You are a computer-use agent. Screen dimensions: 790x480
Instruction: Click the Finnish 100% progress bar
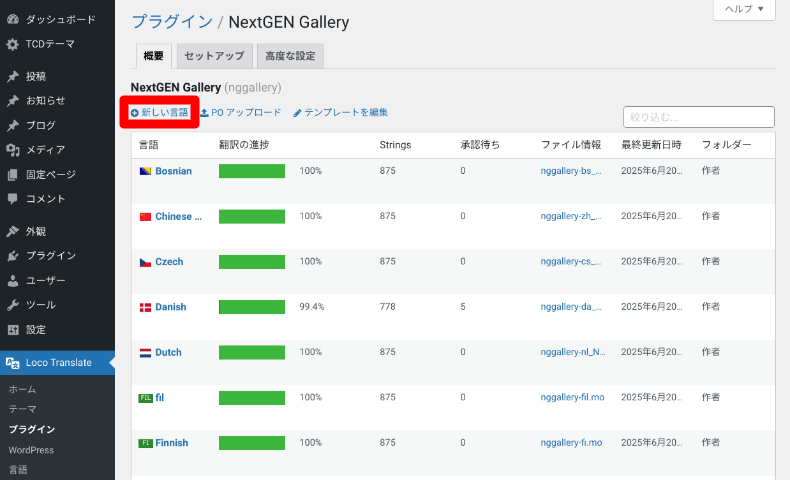[x=252, y=443]
